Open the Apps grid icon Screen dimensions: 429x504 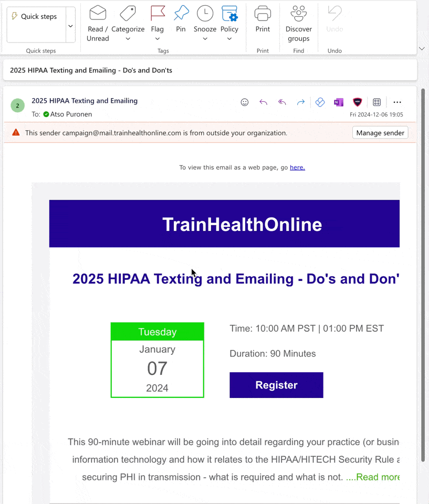376,102
